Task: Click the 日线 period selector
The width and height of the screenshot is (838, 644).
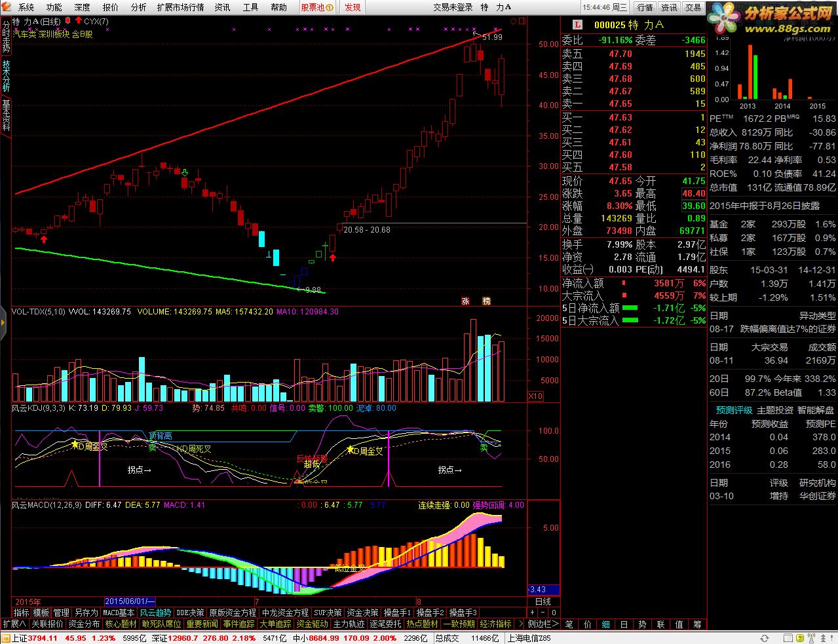Action: pos(543,601)
